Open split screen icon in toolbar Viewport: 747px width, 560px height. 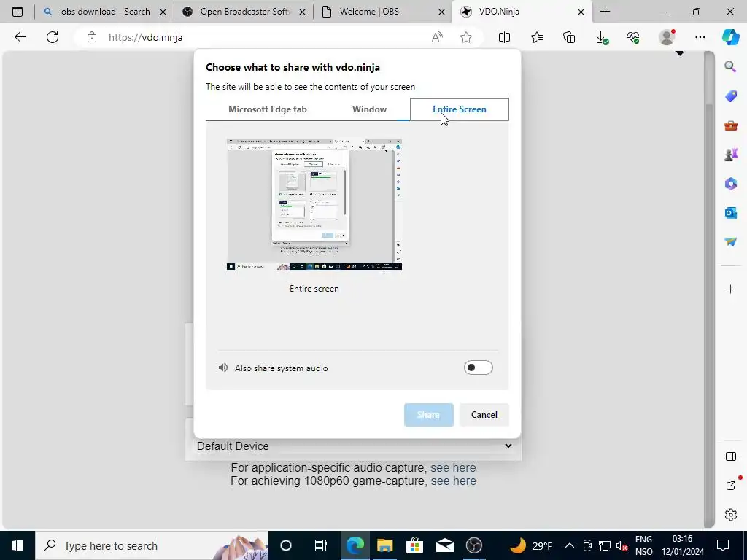coord(504,37)
